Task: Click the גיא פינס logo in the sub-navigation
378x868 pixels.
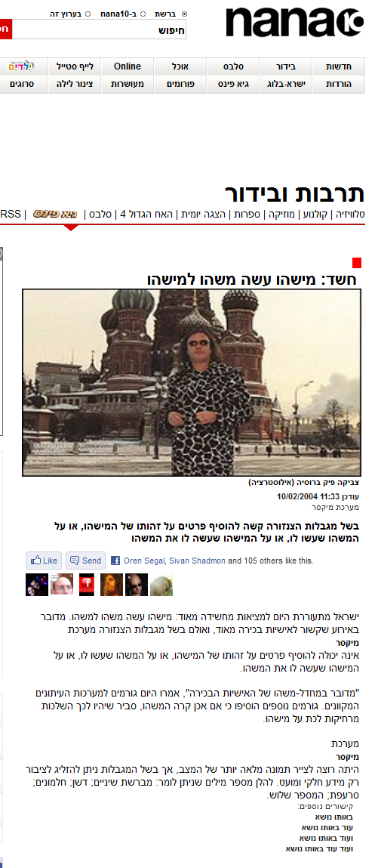Action: pyautogui.click(x=55, y=214)
